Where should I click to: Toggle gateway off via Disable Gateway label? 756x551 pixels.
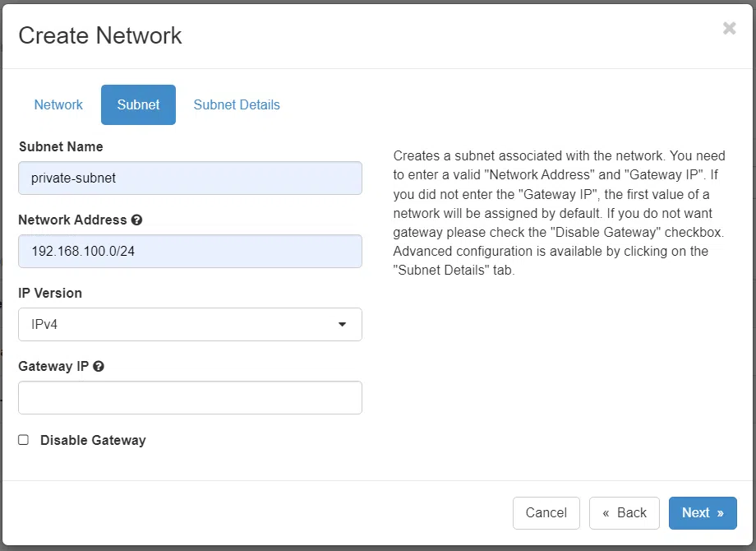point(93,440)
